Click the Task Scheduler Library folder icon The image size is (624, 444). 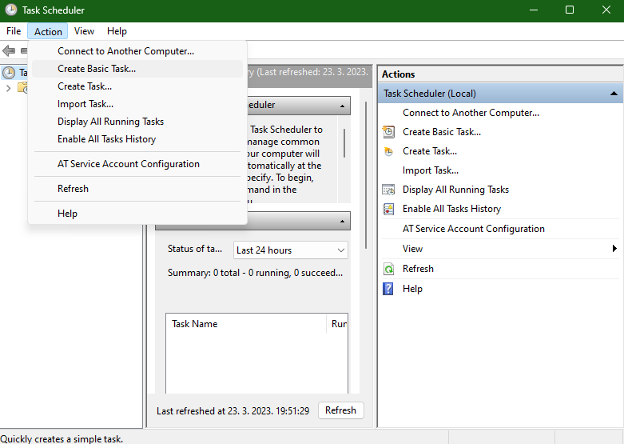tap(23, 88)
